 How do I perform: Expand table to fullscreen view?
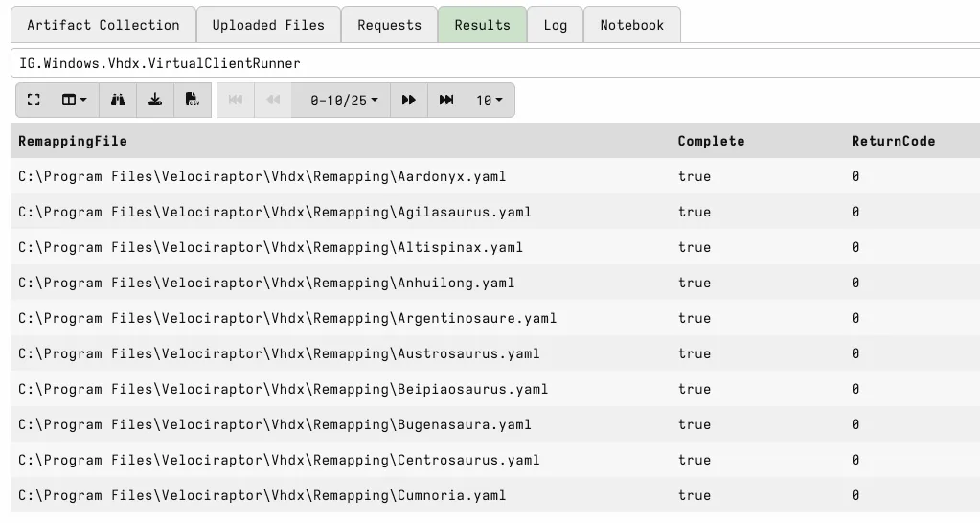[34, 101]
